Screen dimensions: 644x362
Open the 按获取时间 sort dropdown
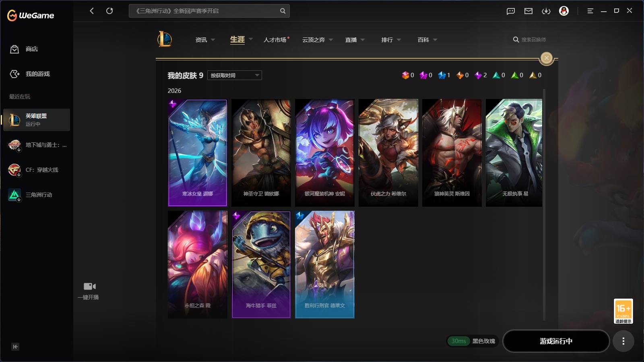click(235, 75)
